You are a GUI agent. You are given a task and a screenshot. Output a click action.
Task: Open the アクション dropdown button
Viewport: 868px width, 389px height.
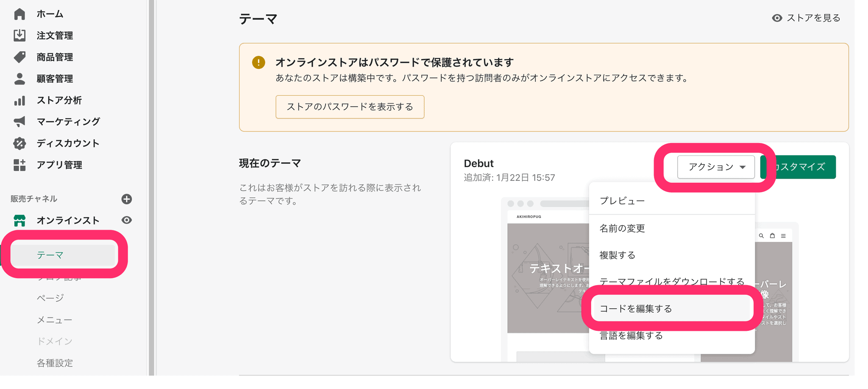(x=715, y=167)
